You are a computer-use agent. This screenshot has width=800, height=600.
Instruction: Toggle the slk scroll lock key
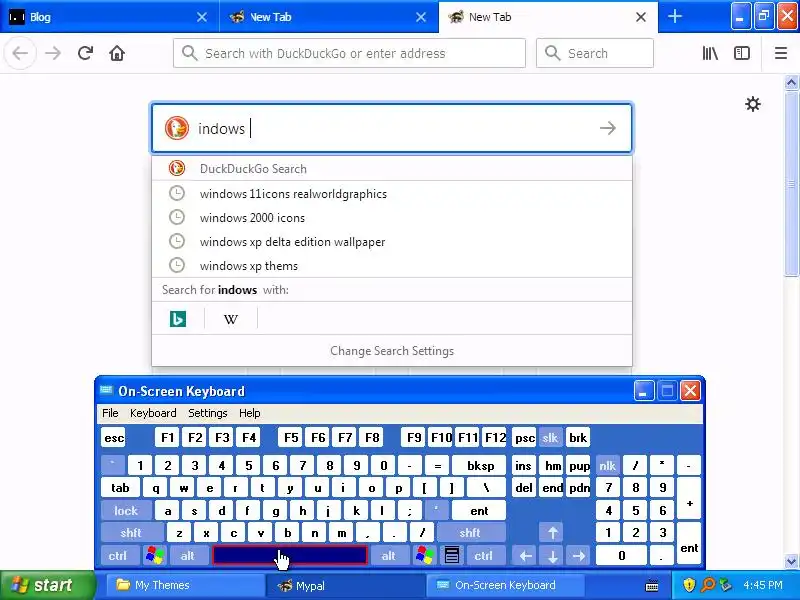pos(550,437)
